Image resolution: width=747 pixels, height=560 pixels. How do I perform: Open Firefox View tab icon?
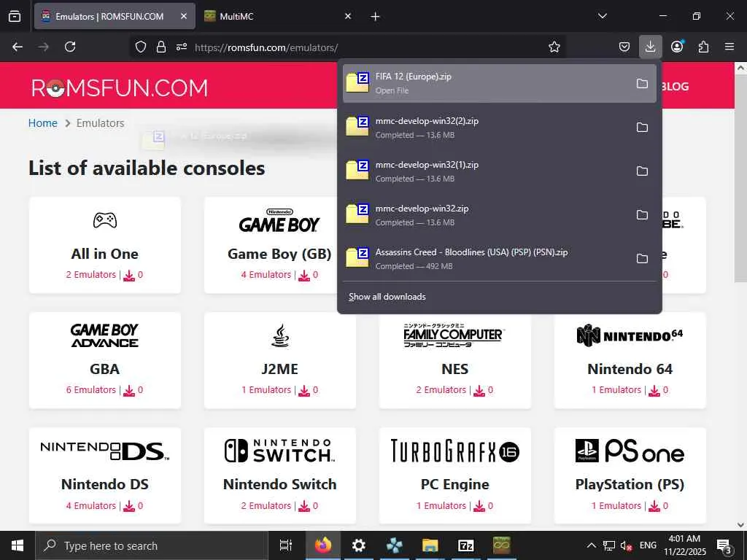[x=15, y=16]
